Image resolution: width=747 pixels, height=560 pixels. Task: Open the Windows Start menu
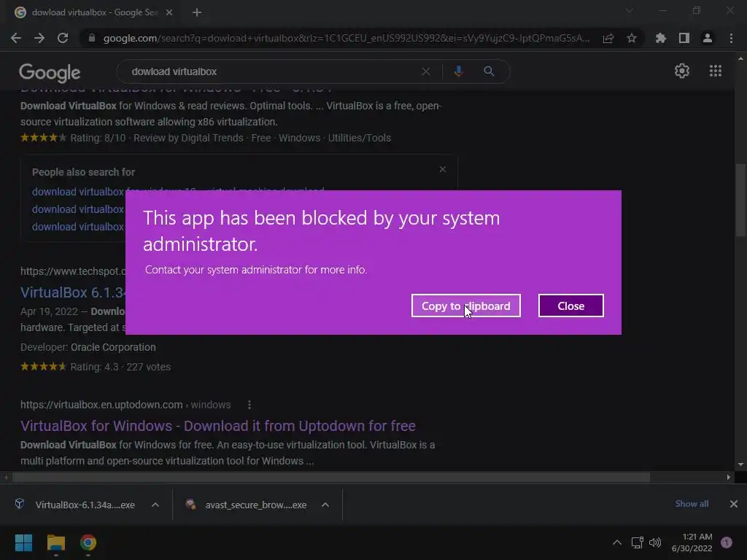[x=23, y=542]
